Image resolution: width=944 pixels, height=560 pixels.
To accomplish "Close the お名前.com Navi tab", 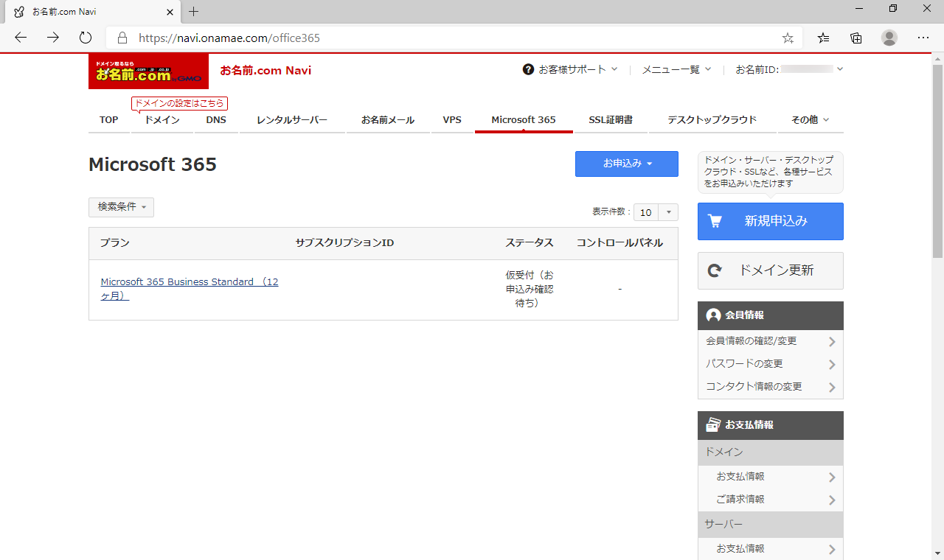I will [x=170, y=12].
